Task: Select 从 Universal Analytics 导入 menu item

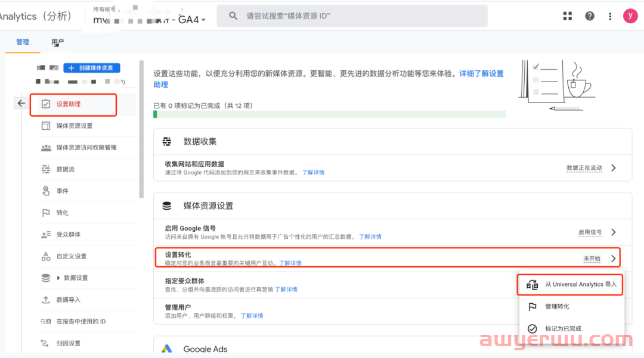Action: tap(571, 285)
